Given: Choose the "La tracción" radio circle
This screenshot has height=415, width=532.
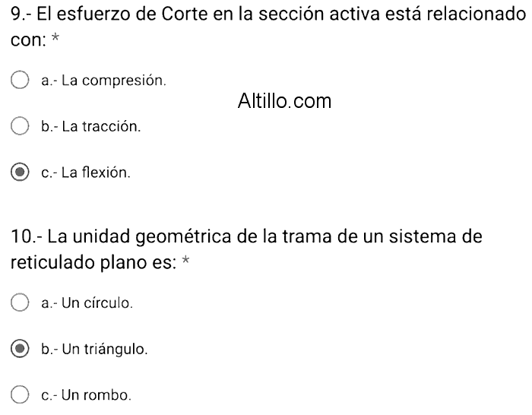Looking at the screenshot, I should (21, 126).
